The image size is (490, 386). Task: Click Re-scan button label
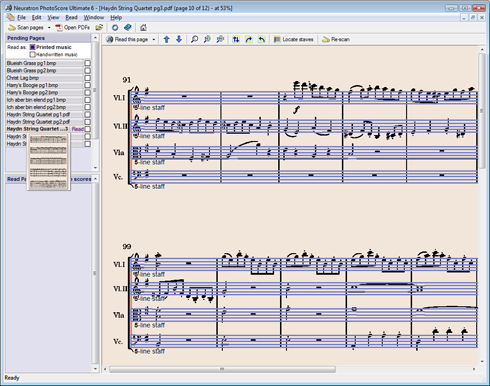(x=340, y=39)
